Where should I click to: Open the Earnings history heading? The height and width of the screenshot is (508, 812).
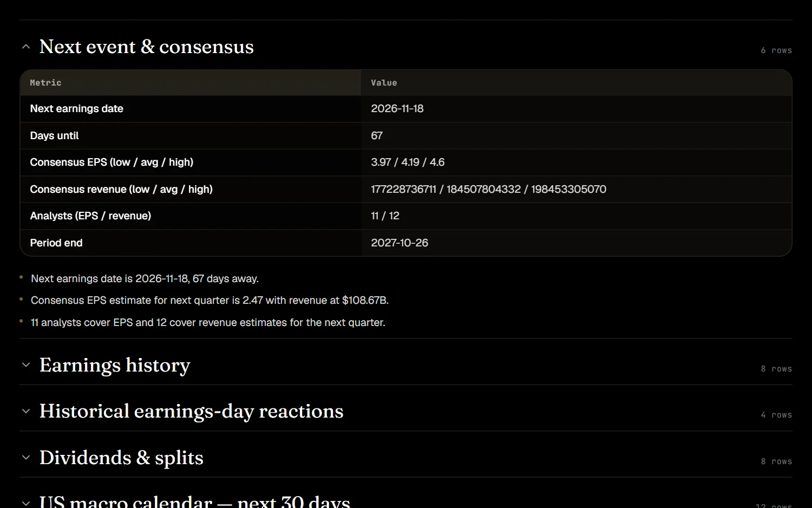(115, 365)
